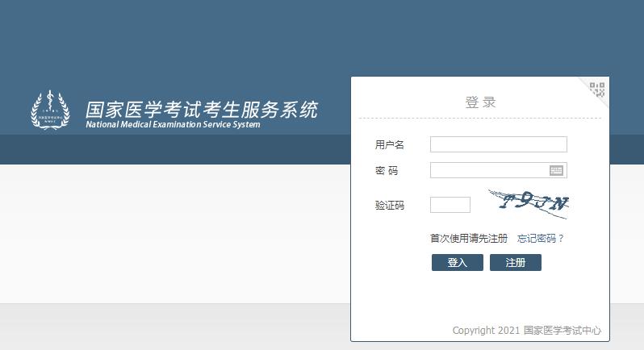The image size is (644, 350).
Task: Click the 注册 button
Action: pyautogui.click(x=515, y=263)
